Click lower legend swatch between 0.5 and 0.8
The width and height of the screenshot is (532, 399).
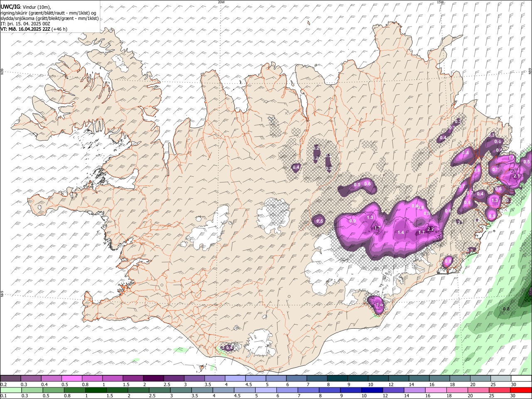coord(53,390)
